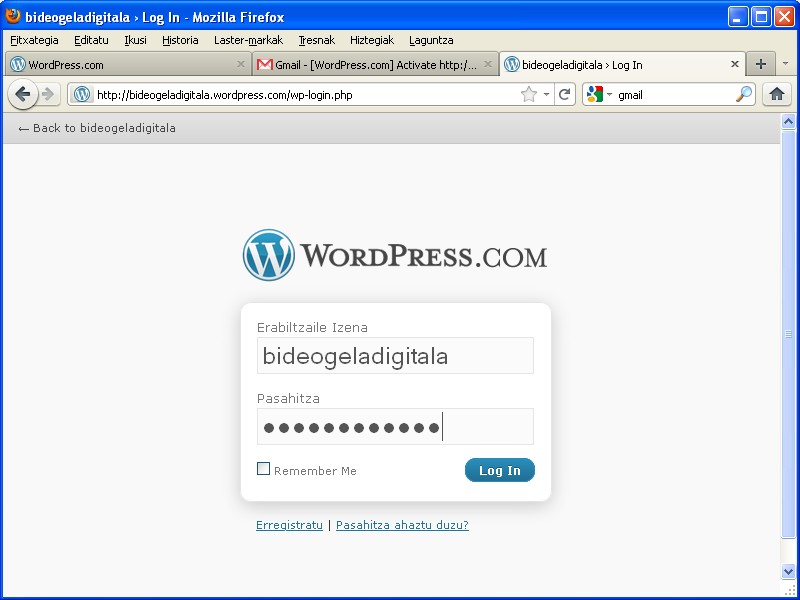
Task: Click the Log In button
Action: (499, 470)
